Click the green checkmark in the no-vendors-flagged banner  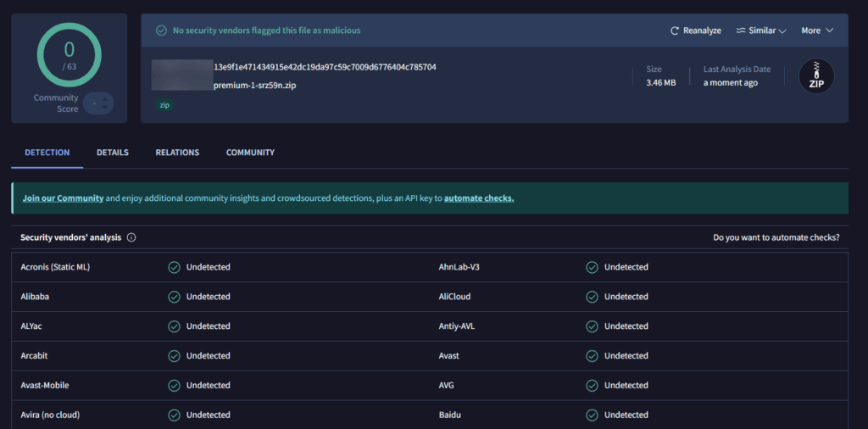(161, 31)
